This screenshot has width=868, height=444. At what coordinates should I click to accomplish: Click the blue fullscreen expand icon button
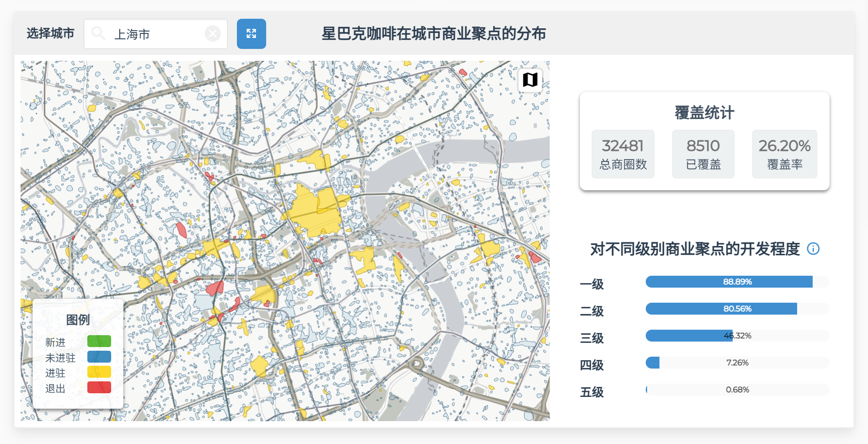[x=251, y=33]
